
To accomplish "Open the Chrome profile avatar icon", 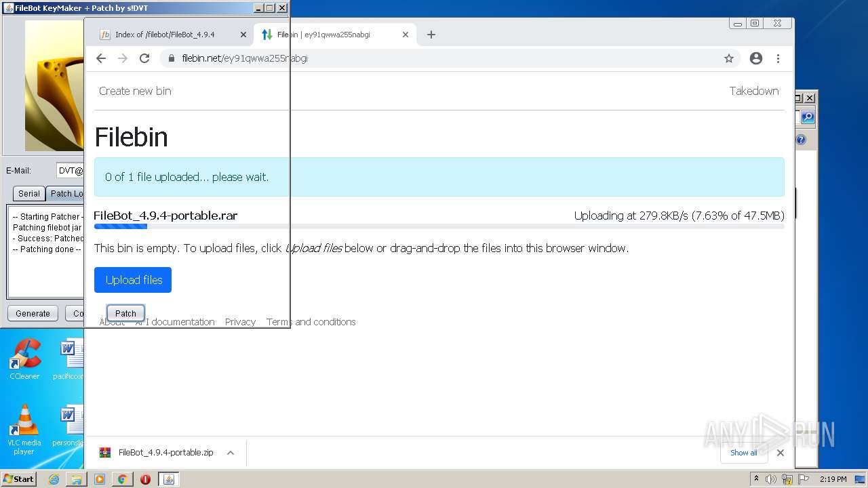I will [x=756, y=58].
